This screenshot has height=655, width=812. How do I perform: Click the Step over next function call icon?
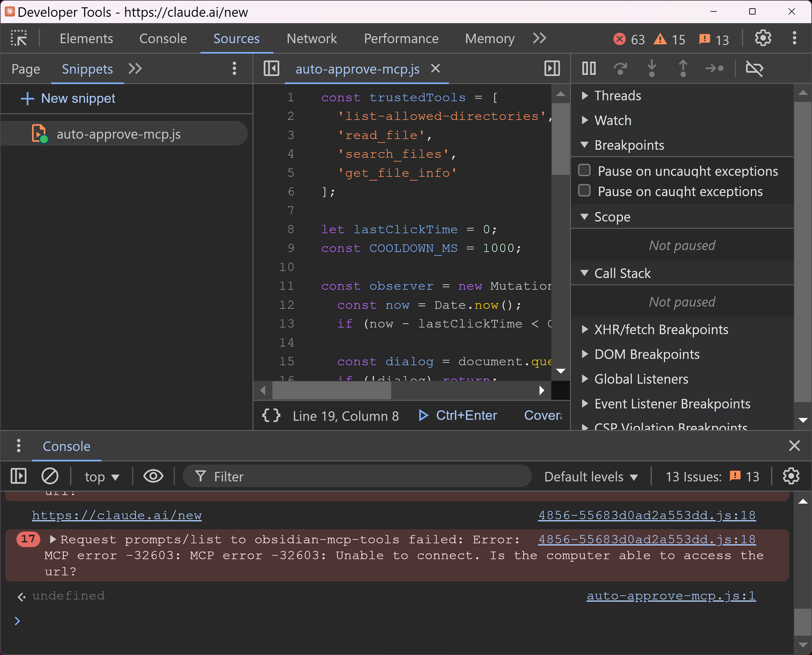(x=620, y=69)
